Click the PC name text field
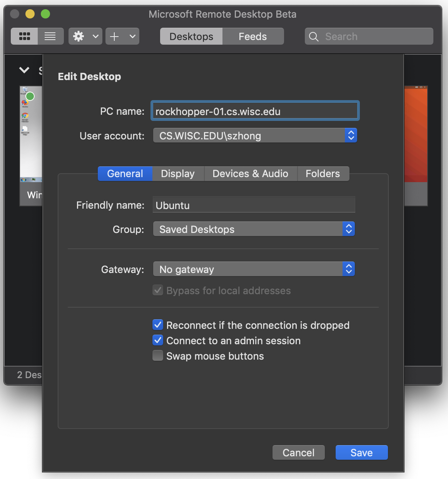448x479 pixels. pos(255,111)
